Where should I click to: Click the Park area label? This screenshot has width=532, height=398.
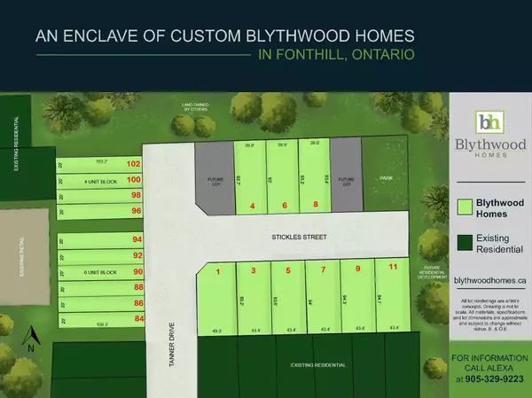click(386, 178)
